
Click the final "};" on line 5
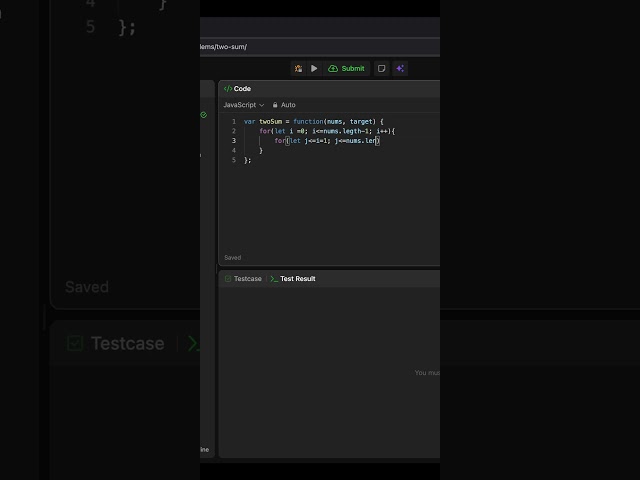click(x=247, y=160)
